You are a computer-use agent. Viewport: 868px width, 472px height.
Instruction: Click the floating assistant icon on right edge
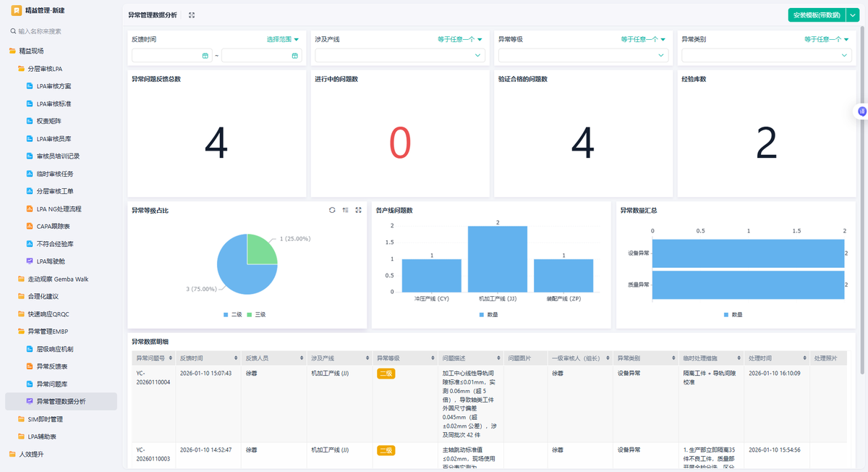click(x=861, y=111)
